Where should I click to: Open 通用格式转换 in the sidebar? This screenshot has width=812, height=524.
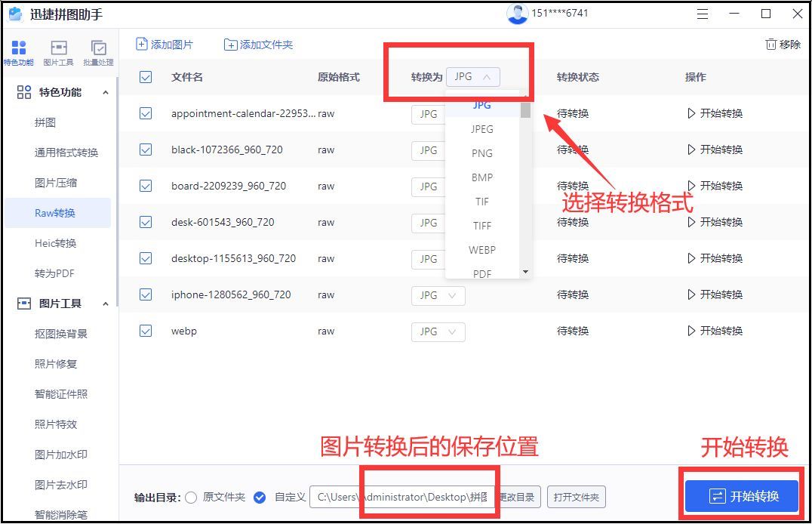point(66,153)
